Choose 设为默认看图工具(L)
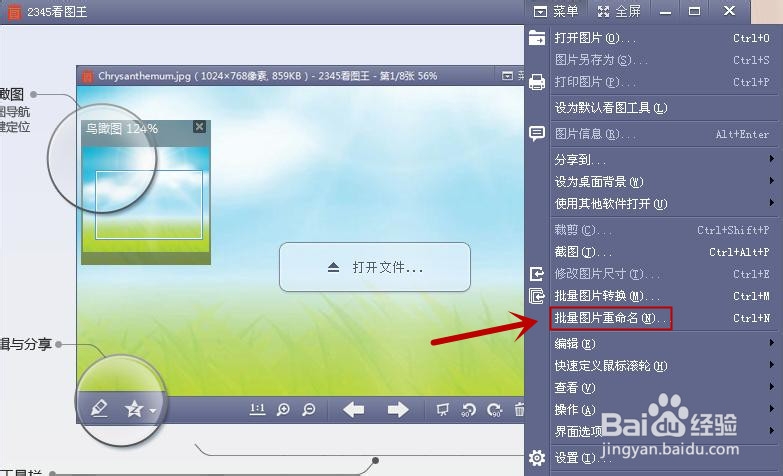Screen dimensions: 783x476 pyautogui.click(x=662, y=108)
